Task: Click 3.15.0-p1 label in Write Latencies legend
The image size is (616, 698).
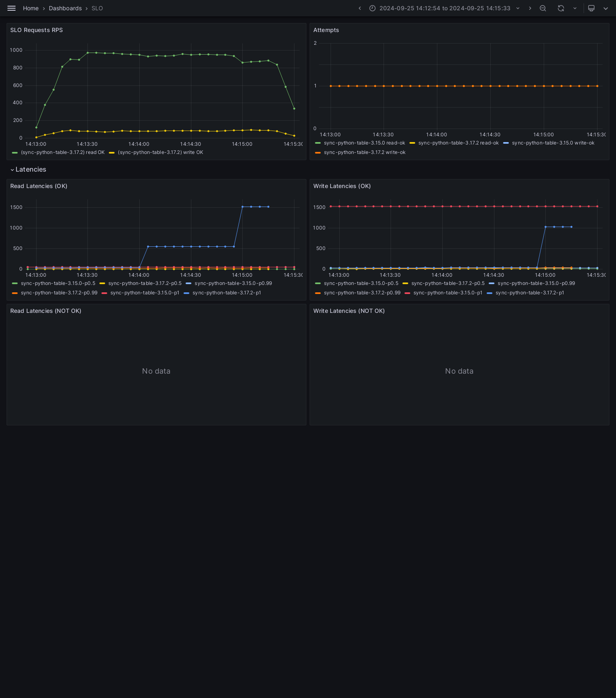Action: point(448,293)
